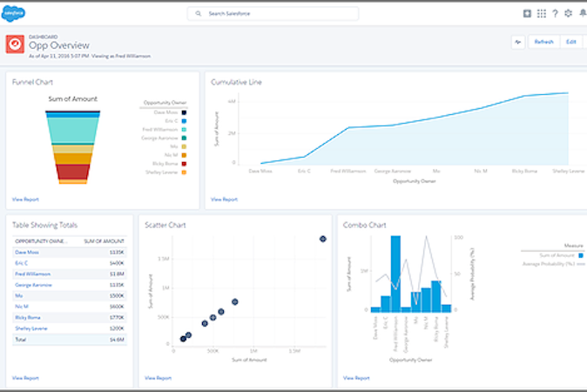Open Shelley Levene link in totals table
587x392 pixels.
tap(31, 328)
